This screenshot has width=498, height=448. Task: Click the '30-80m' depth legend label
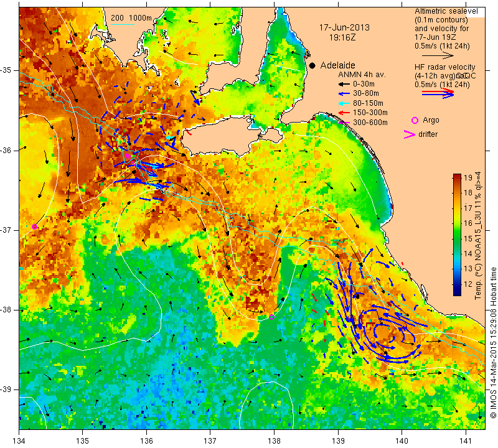tap(366, 93)
